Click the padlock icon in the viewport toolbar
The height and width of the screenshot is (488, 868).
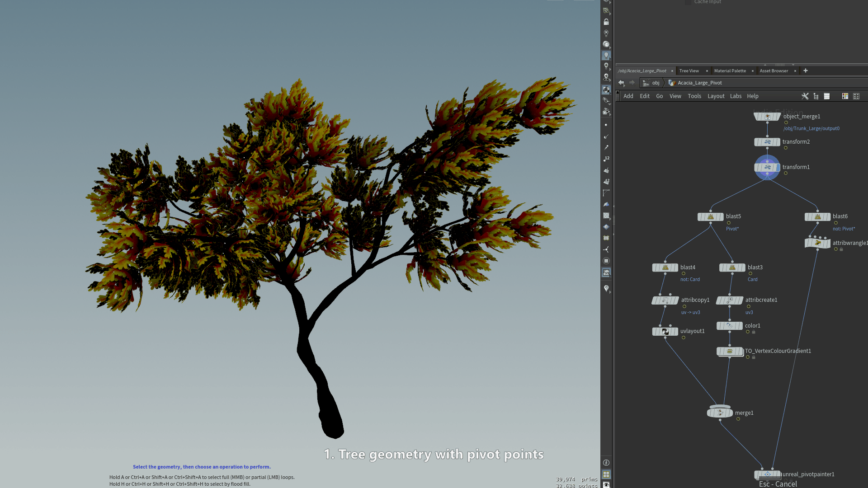(x=606, y=21)
